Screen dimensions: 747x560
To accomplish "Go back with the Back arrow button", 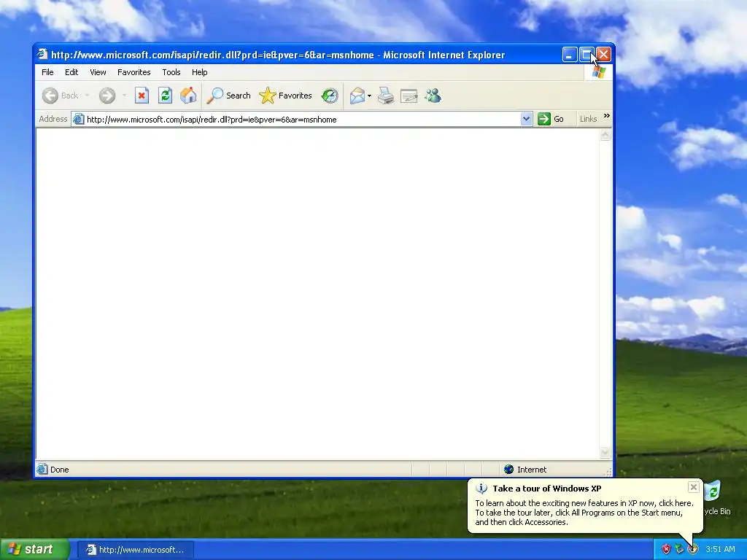I will coord(60,96).
